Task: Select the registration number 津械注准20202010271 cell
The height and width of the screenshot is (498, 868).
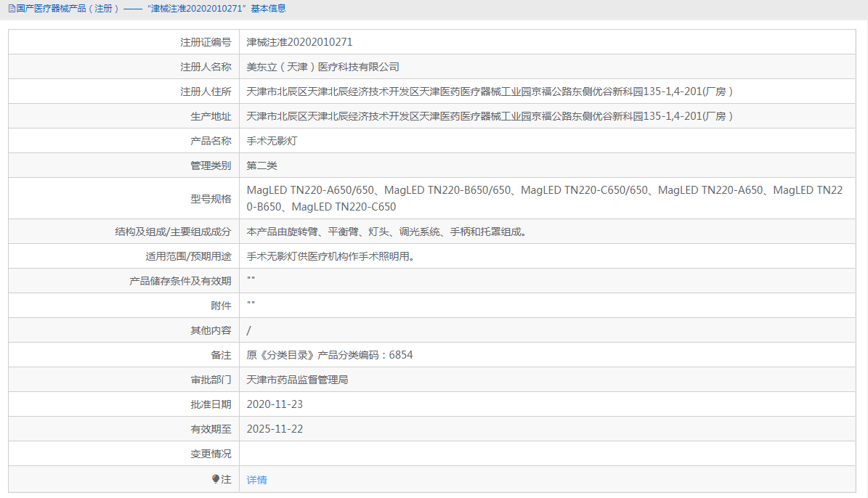Action: pos(301,41)
